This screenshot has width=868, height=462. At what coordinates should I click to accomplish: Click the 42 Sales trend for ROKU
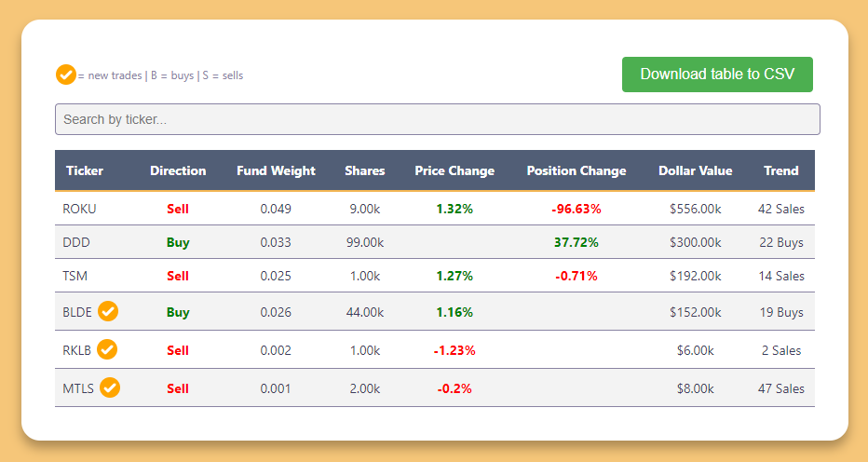tap(781, 209)
